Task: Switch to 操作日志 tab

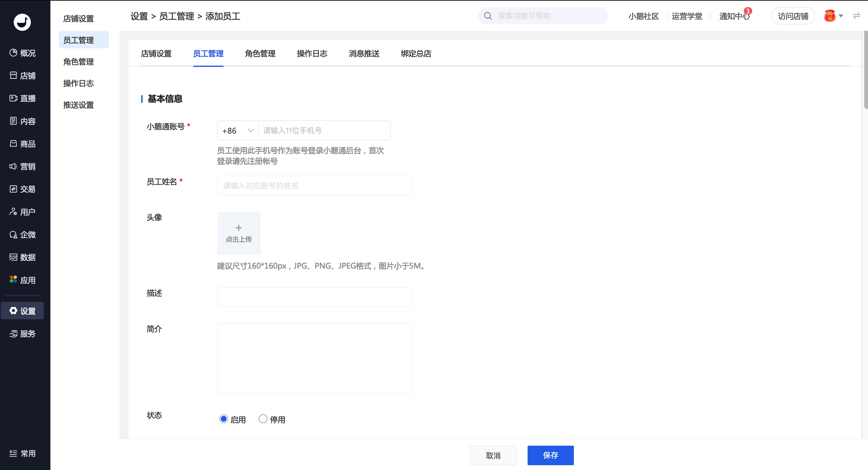Action: pos(312,54)
